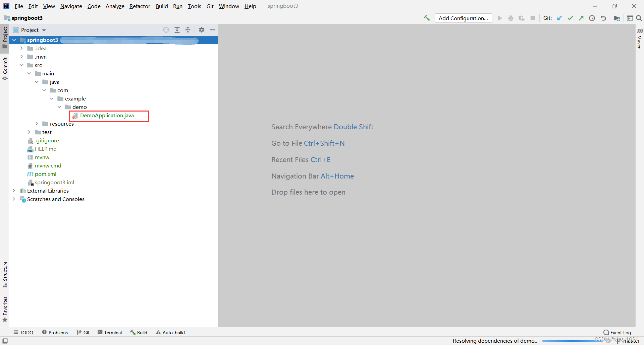This screenshot has height=345, width=644.
Task: Open the Git tool window at bottom
Action: [83, 332]
